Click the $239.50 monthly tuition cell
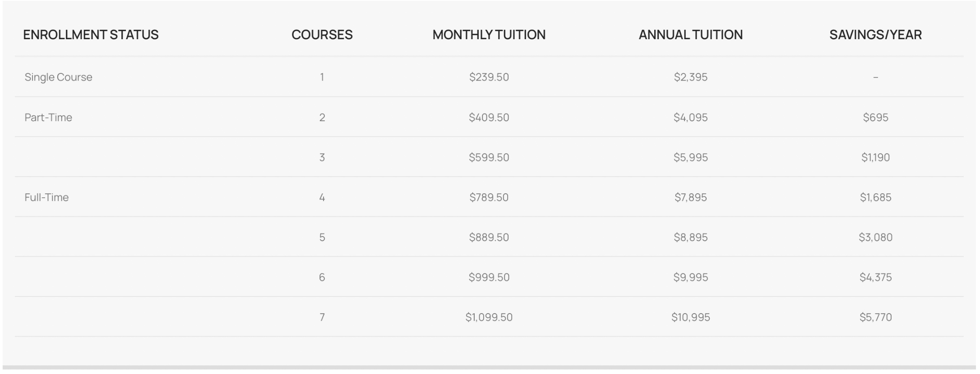The height and width of the screenshot is (374, 980). click(x=489, y=77)
